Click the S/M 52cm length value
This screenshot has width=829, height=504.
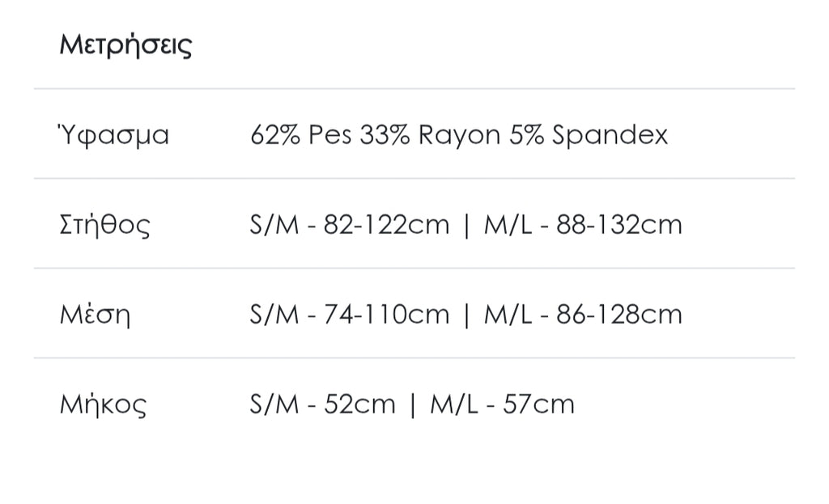coord(322,404)
